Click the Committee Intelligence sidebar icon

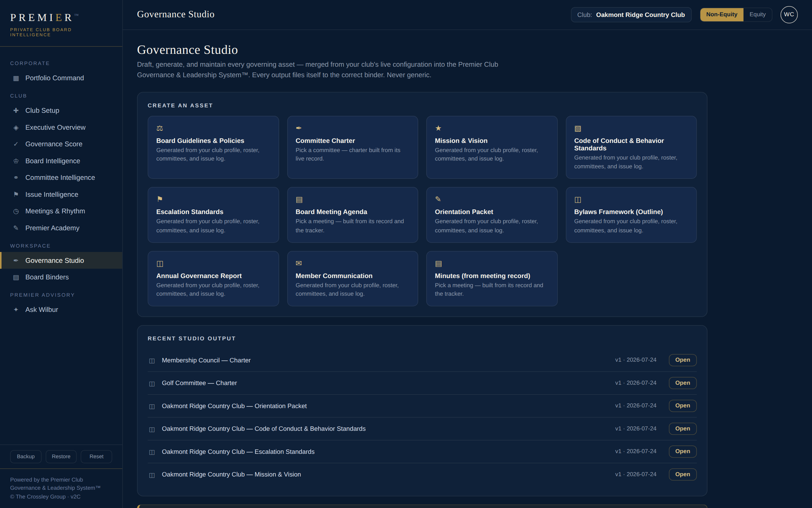pos(16,177)
